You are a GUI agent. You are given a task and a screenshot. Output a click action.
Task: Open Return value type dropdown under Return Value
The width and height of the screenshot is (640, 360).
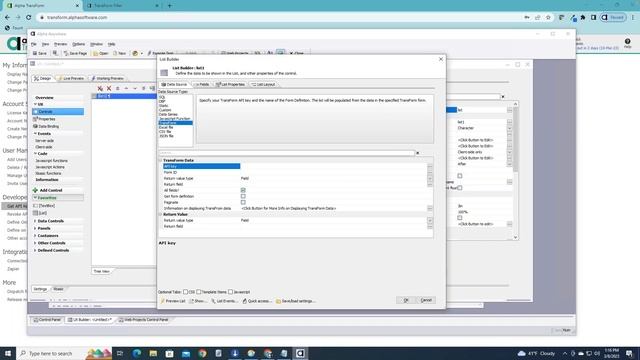[x=430, y=220]
